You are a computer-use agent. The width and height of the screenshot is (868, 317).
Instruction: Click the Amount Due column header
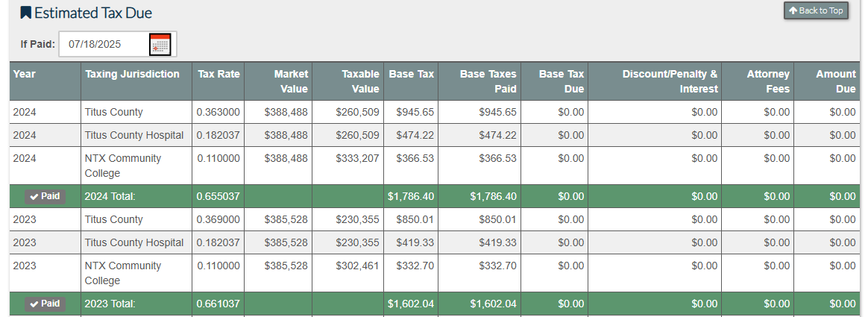pyautogui.click(x=835, y=81)
